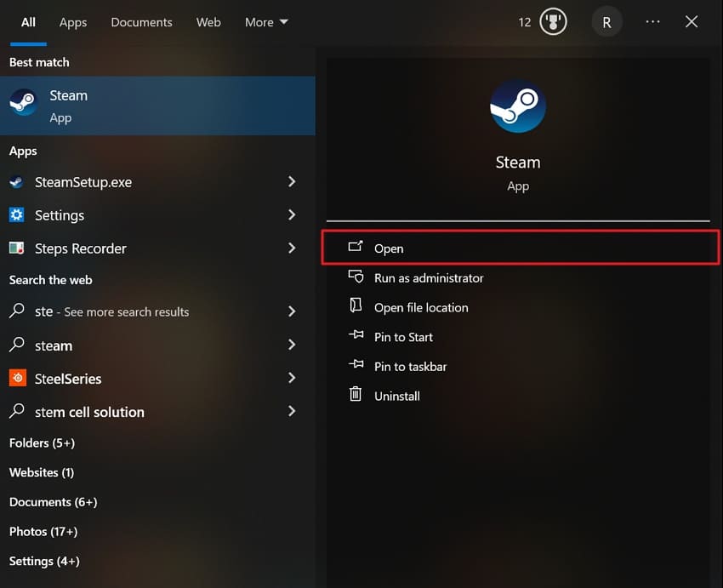Click the Xbox Game Bar trophy icon

pyautogui.click(x=552, y=21)
